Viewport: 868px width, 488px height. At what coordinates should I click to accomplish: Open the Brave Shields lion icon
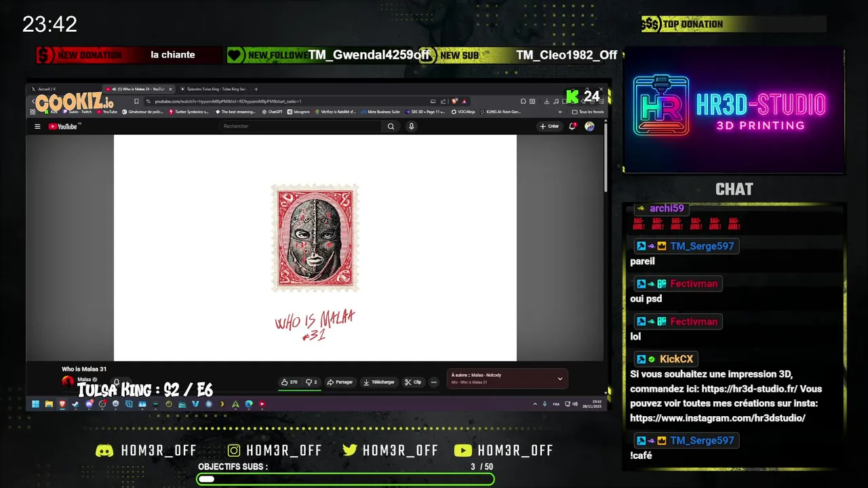[x=454, y=102]
